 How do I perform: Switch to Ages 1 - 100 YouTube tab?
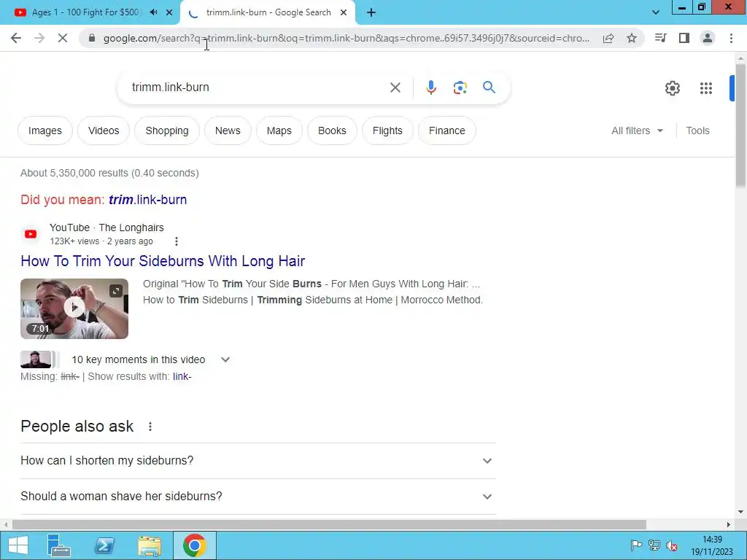coord(86,12)
